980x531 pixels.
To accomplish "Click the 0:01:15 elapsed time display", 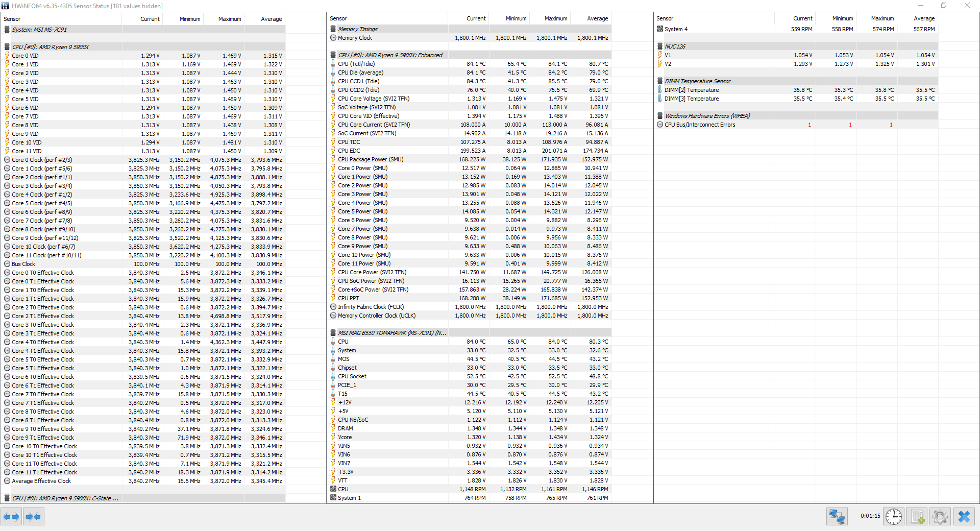I will (x=870, y=516).
